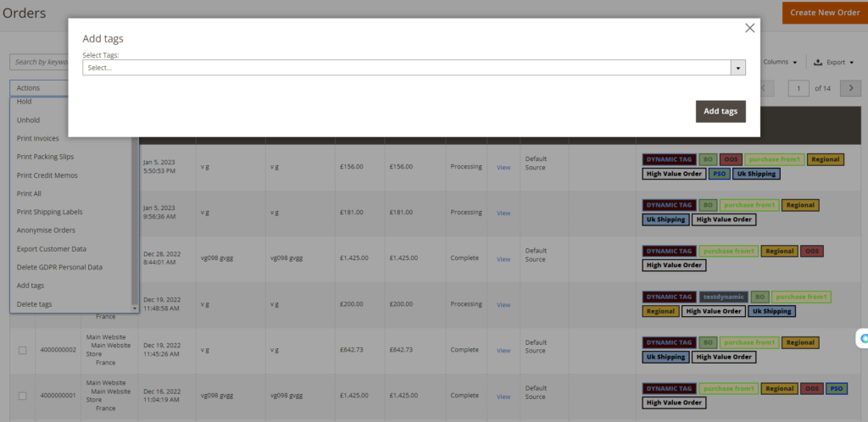Viewport: 868px width, 422px height.
Task: View the £156.00 order
Action: click(504, 167)
